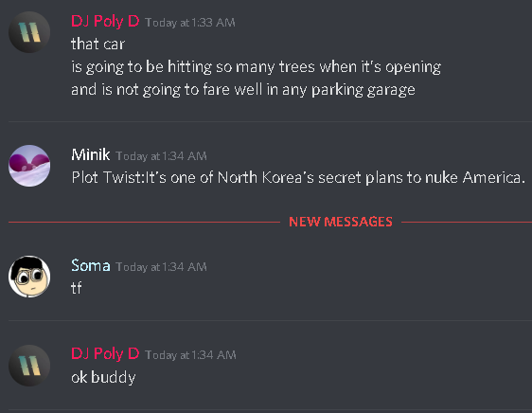The width and height of the screenshot is (532, 413).
Task: Open Soma's cartoon face avatar
Action: click(x=29, y=277)
